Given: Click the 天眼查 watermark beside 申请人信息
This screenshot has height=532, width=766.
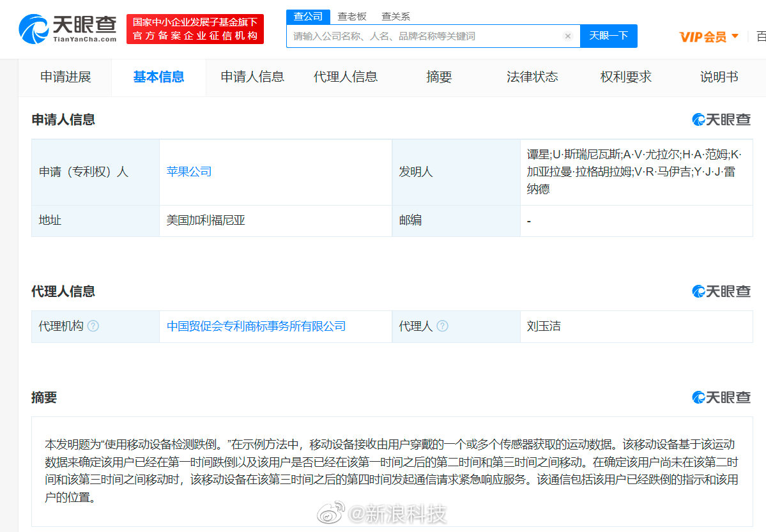Looking at the screenshot, I should point(721,119).
